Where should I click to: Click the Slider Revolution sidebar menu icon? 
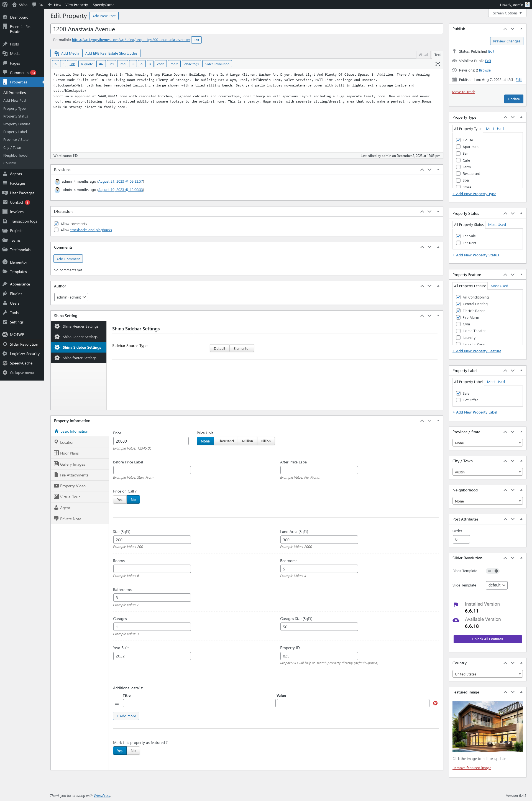[x=5, y=344]
